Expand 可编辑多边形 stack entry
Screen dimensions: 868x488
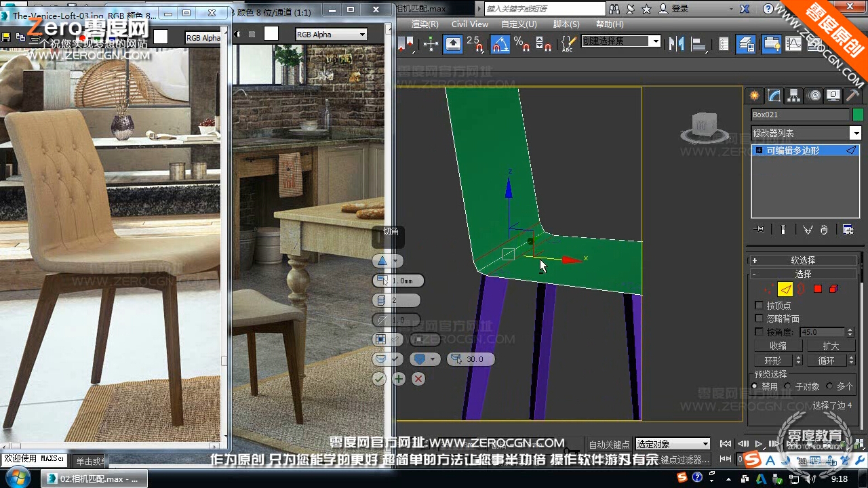[x=759, y=150]
